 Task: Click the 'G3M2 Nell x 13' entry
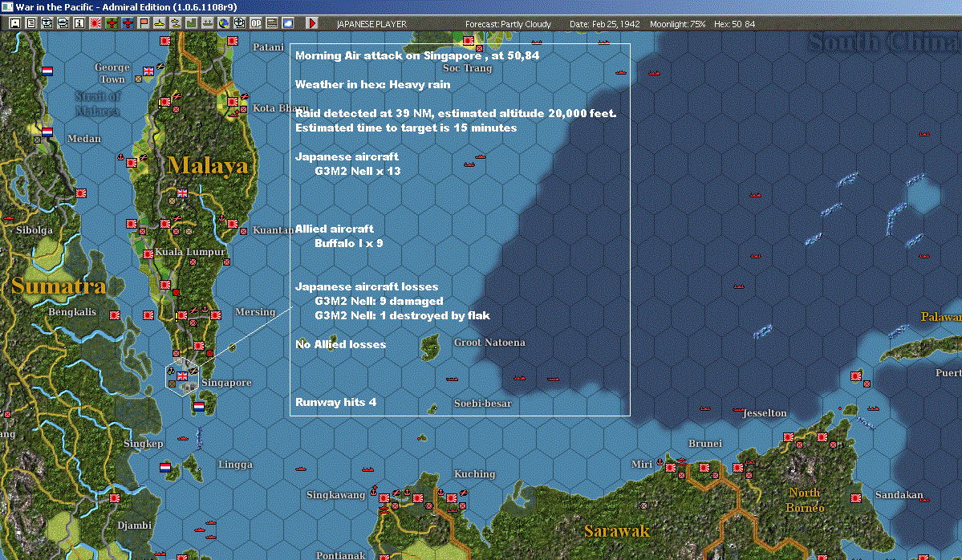(357, 171)
